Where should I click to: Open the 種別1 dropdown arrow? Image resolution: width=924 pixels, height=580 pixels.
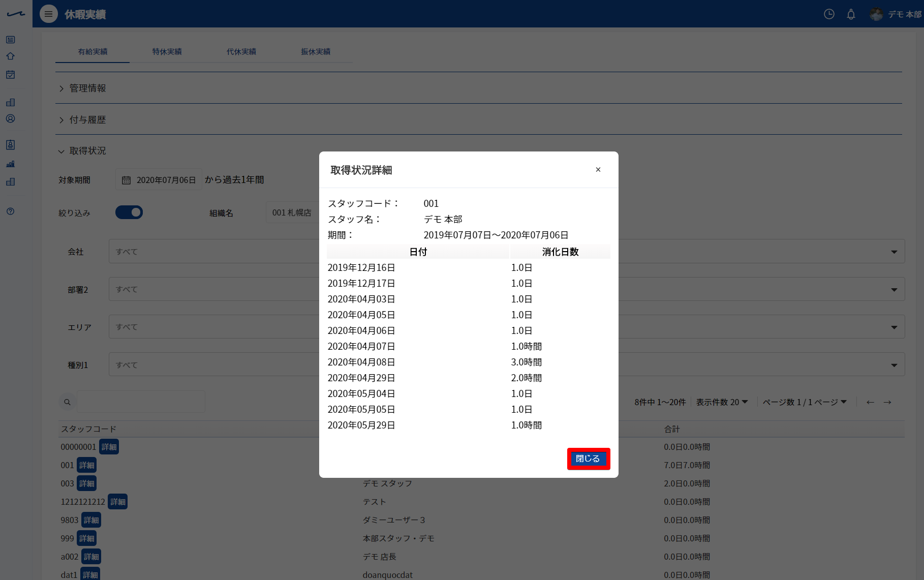(894, 365)
